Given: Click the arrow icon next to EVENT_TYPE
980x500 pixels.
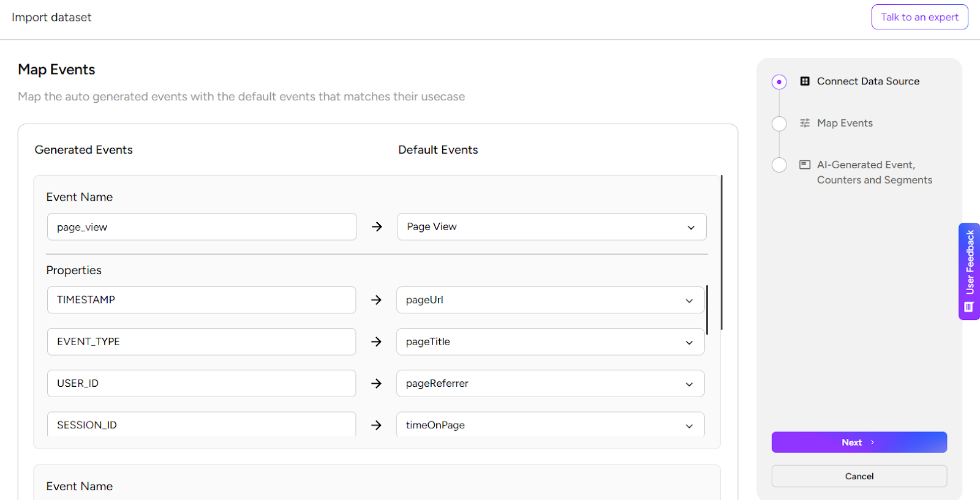Looking at the screenshot, I should (x=376, y=341).
